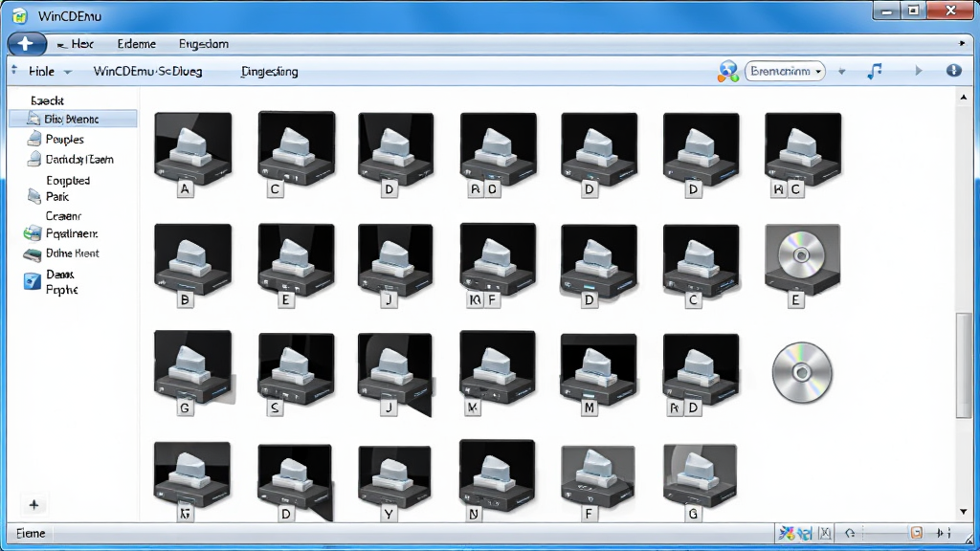The height and width of the screenshot is (551, 980).
Task: Click the orange zoom slider handle
Action: click(916, 533)
